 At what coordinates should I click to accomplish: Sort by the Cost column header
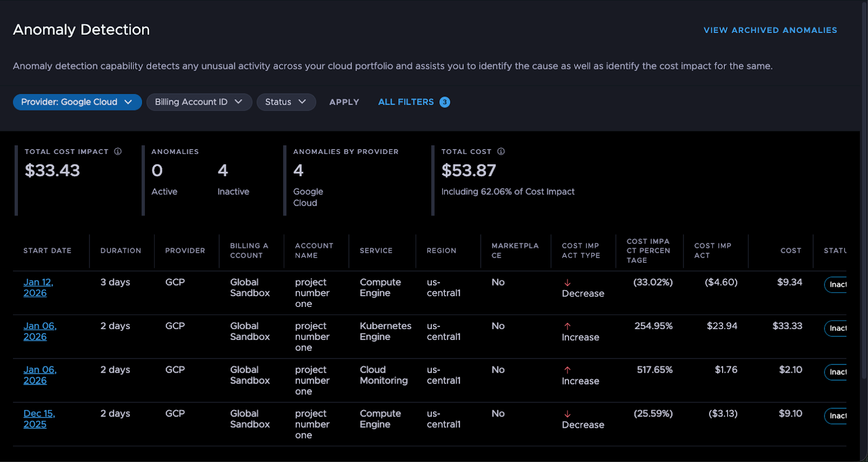pyautogui.click(x=790, y=251)
